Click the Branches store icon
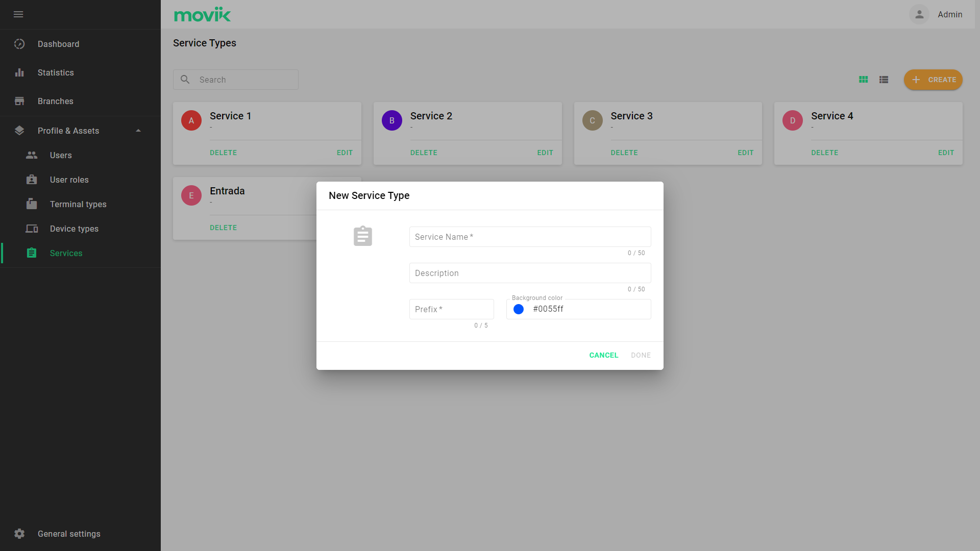This screenshot has height=551, width=980. coord(19,101)
